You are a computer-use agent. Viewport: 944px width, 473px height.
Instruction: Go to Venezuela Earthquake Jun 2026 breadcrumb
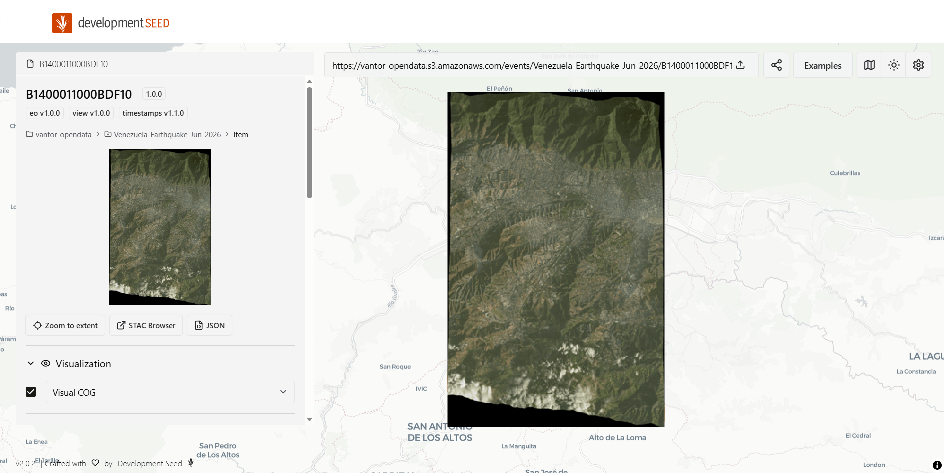point(163,134)
